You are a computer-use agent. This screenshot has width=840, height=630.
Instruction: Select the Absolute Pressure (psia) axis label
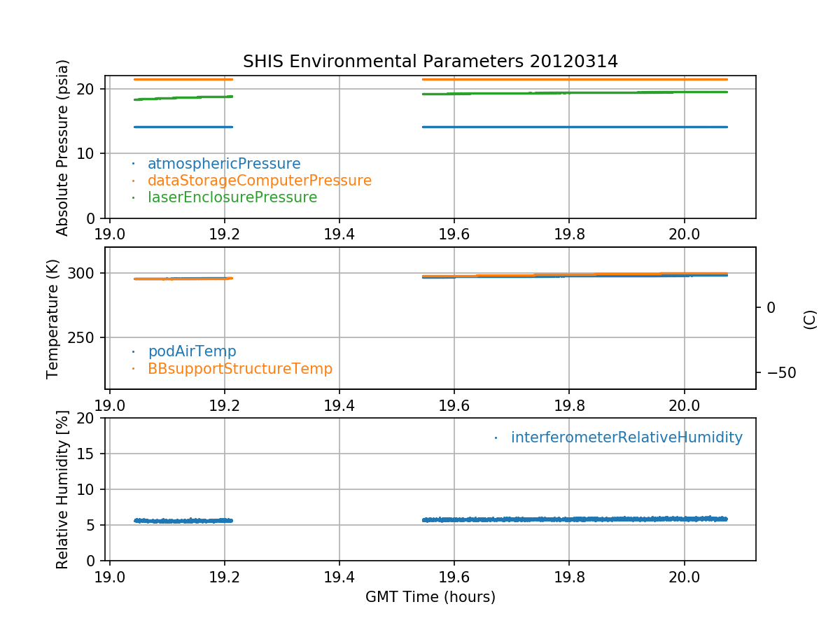pyautogui.click(x=63, y=147)
